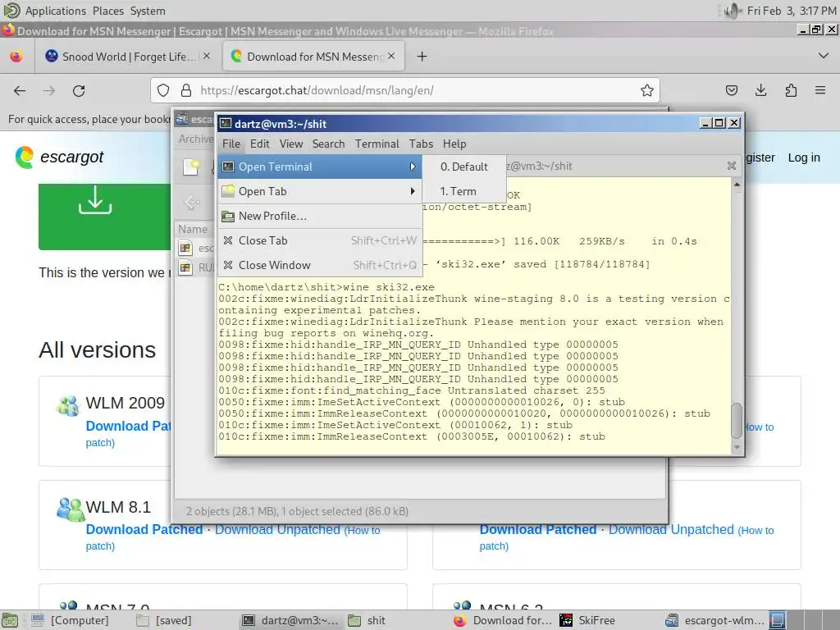
Task: Click WLM 2009 Download Patched link
Action: pyautogui.click(x=128, y=426)
